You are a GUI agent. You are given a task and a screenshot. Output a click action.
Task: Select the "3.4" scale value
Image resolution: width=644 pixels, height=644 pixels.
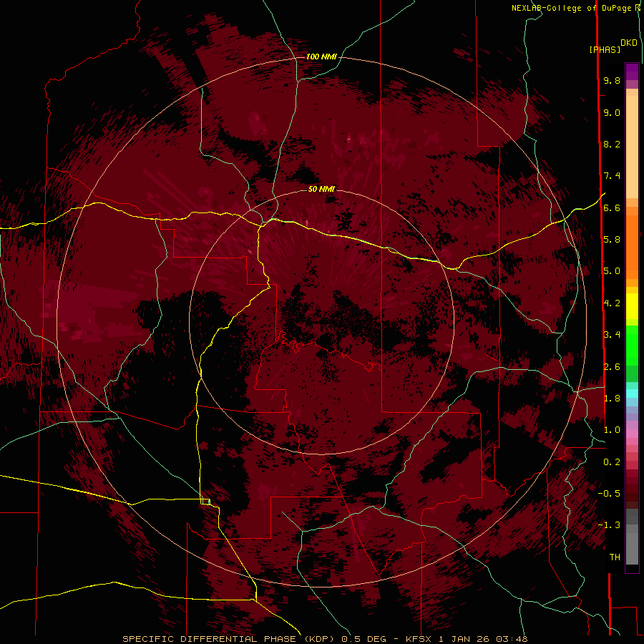612,335
